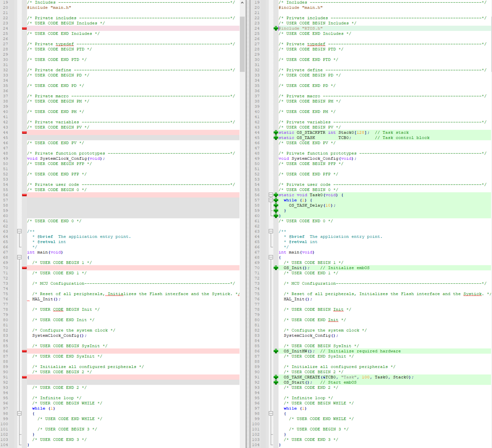Viewport: 492px width, 448px height.
Task: Click the green plus beside the Stack0 array declaration
Action: point(276,132)
